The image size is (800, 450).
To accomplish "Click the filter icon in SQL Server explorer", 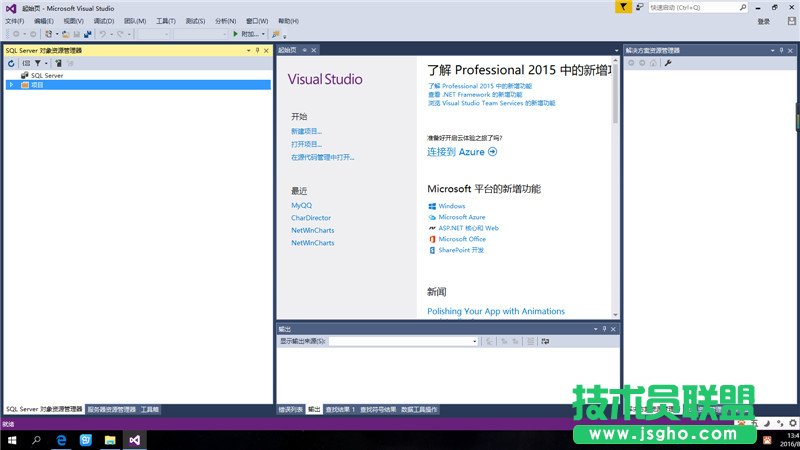I will [38, 63].
